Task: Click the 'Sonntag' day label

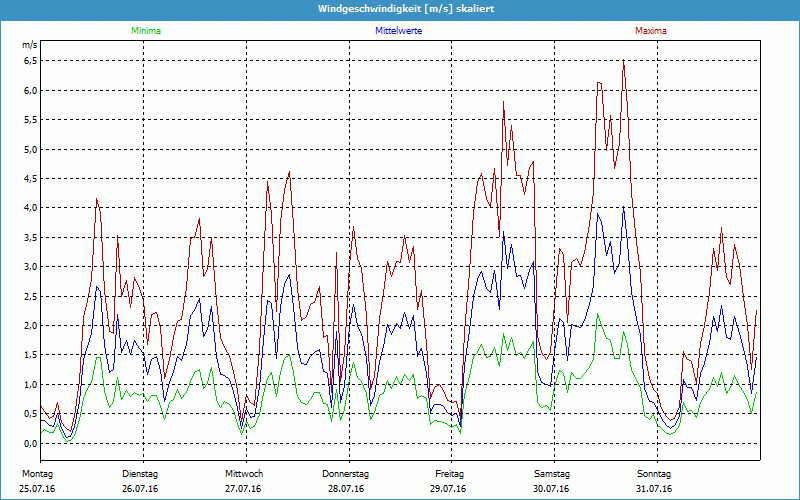Action: (654, 474)
